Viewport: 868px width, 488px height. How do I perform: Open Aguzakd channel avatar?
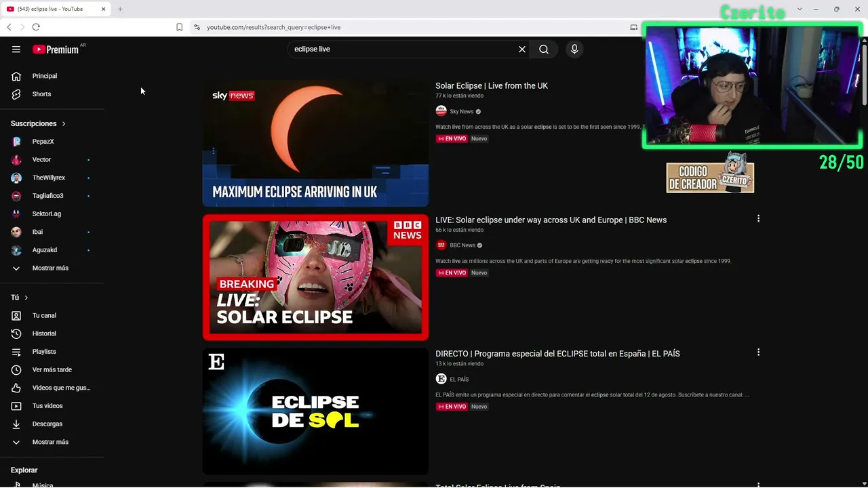16,250
